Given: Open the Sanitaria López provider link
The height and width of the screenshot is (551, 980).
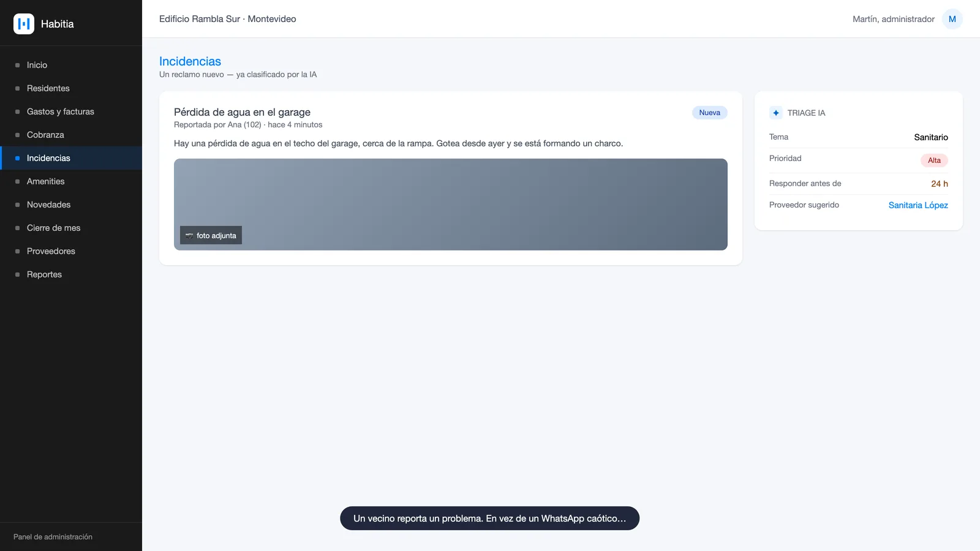Looking at the screenshot, I should (918, 205).
